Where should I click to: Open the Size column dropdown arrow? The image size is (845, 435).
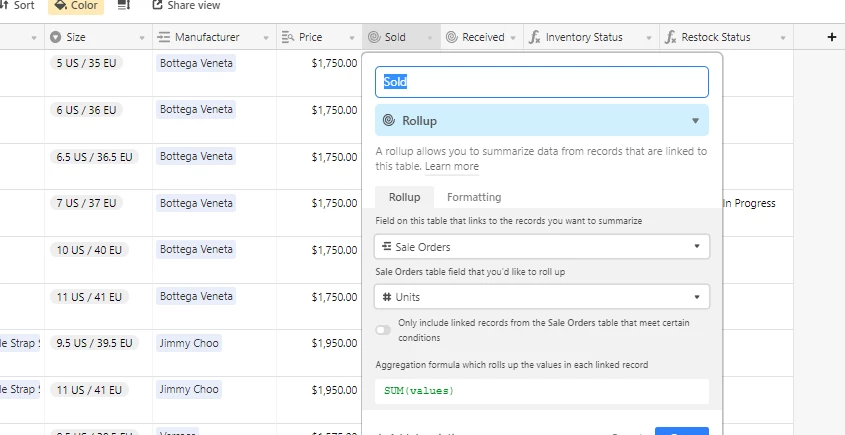[x=142, y=38]
